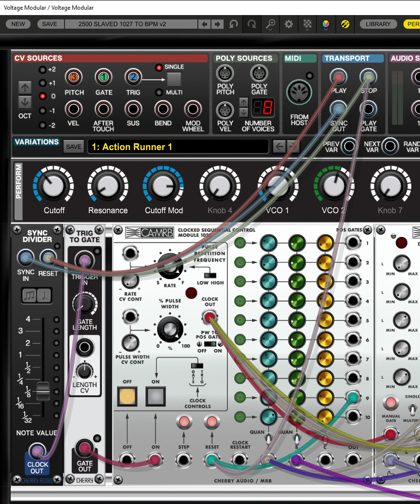Click the STEP red pushbutton

[184, 421]
